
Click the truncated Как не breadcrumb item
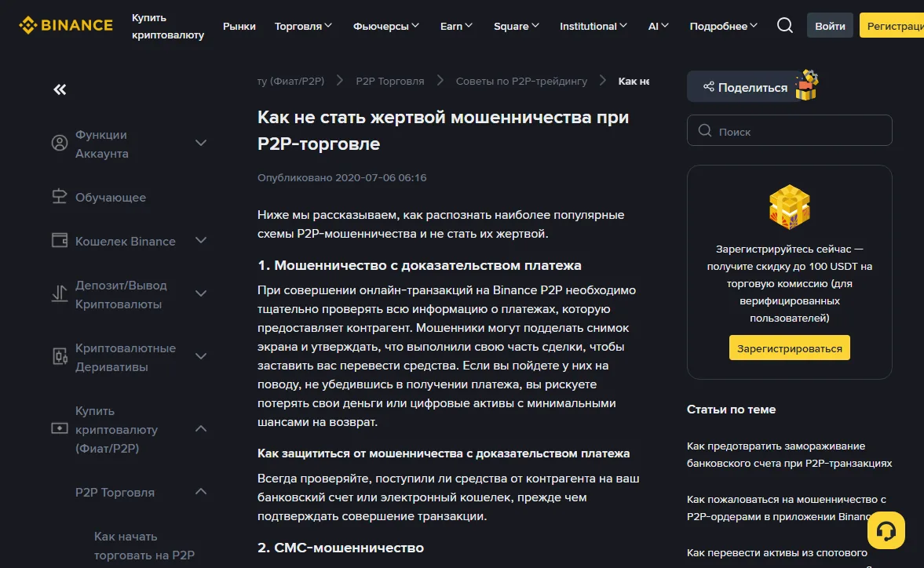(634, 82)
